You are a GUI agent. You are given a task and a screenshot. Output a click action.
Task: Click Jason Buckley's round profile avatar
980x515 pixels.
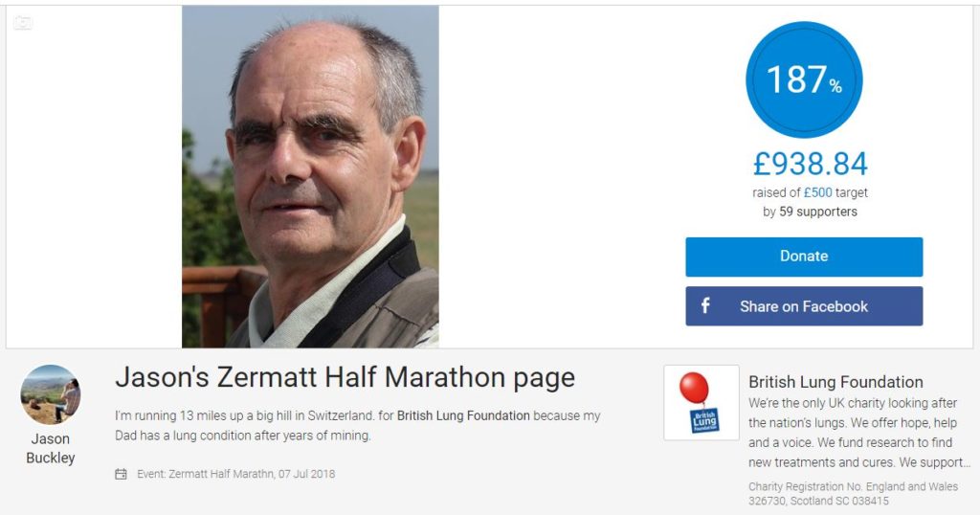[x=51, y=394]
